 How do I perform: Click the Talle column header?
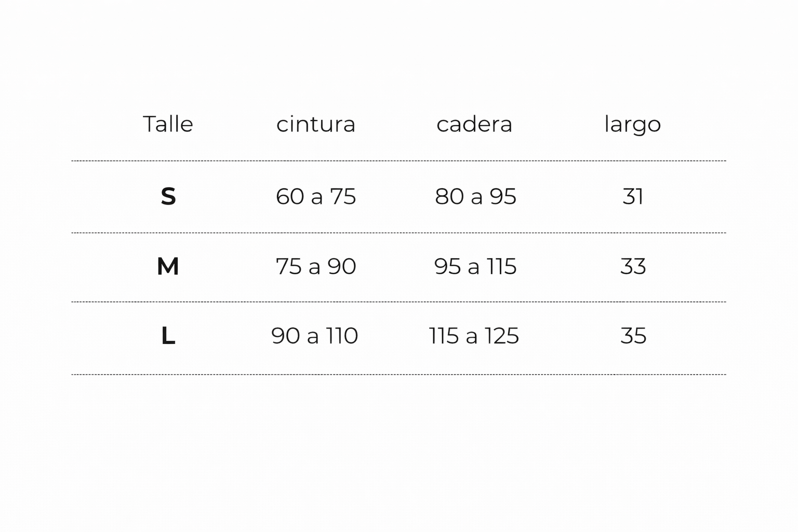coord(168,124)
